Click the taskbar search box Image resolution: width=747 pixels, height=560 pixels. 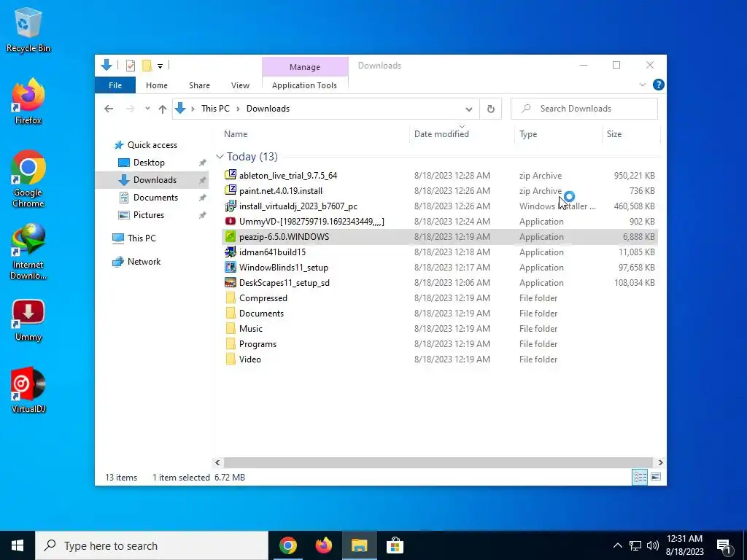pyautogui.click(x=152, y=545)
